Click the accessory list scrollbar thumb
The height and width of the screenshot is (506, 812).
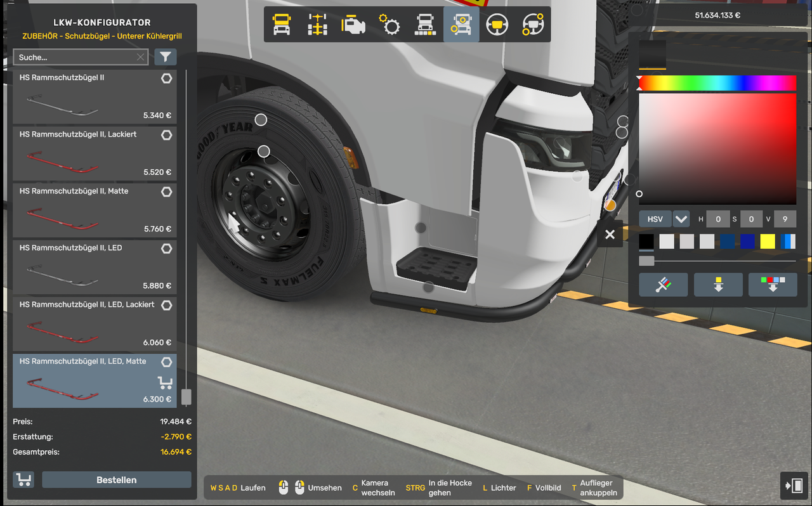(x=186, y=397)
